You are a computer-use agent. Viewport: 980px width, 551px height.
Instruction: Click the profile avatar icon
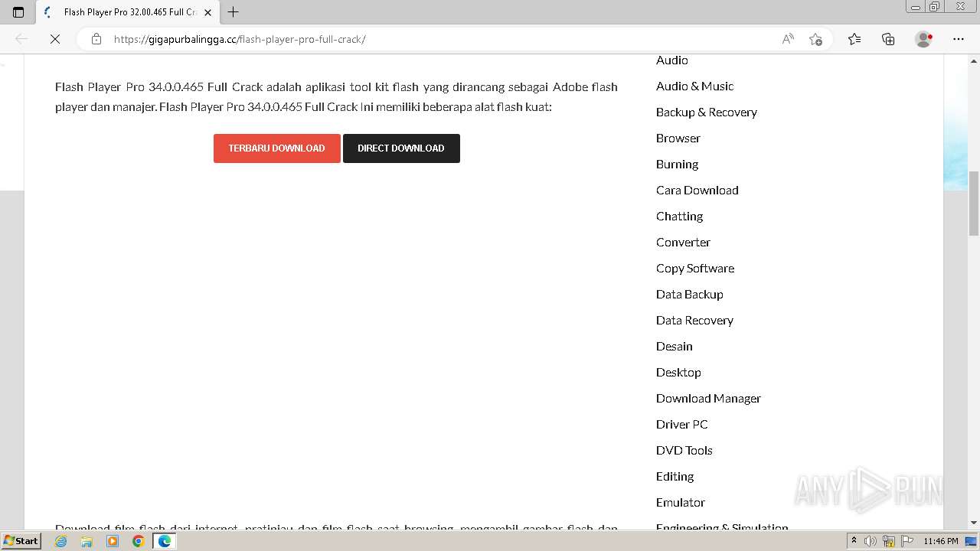[x=924, y=39]
